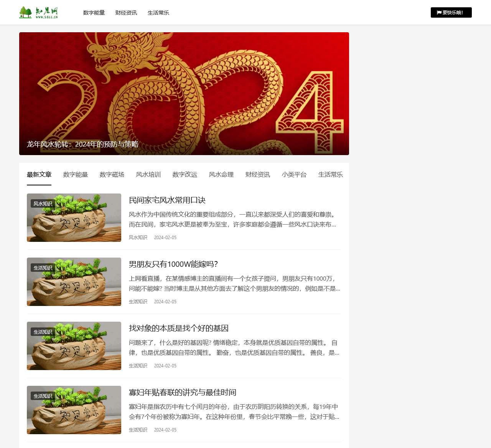
Task: Open article title 男朋友只有1000W能嫁吗?
Action: 173,264
